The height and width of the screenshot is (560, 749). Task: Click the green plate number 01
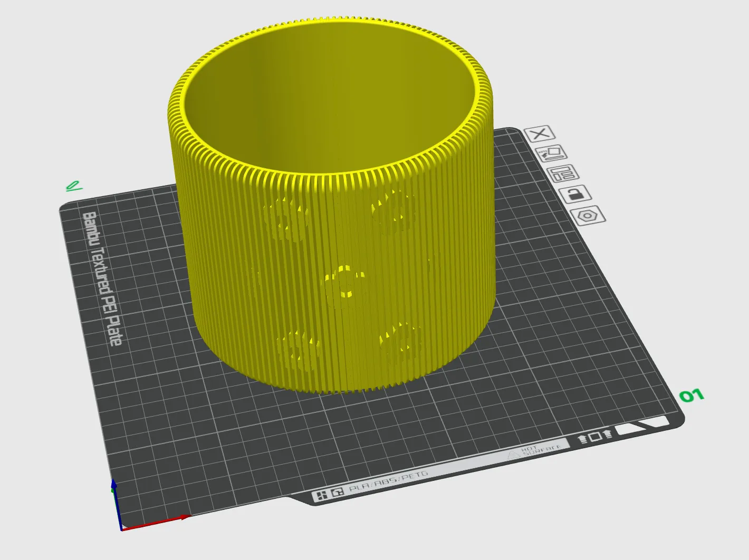tap(691, 395)
